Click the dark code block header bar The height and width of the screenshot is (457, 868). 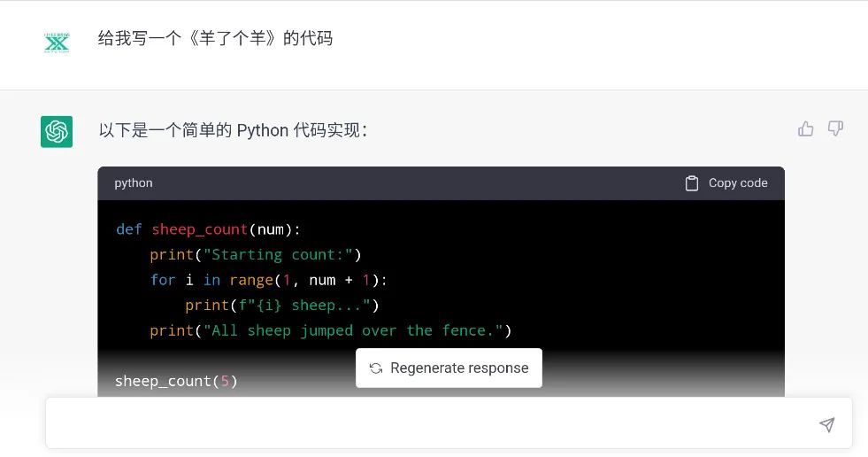pos(407,183)
